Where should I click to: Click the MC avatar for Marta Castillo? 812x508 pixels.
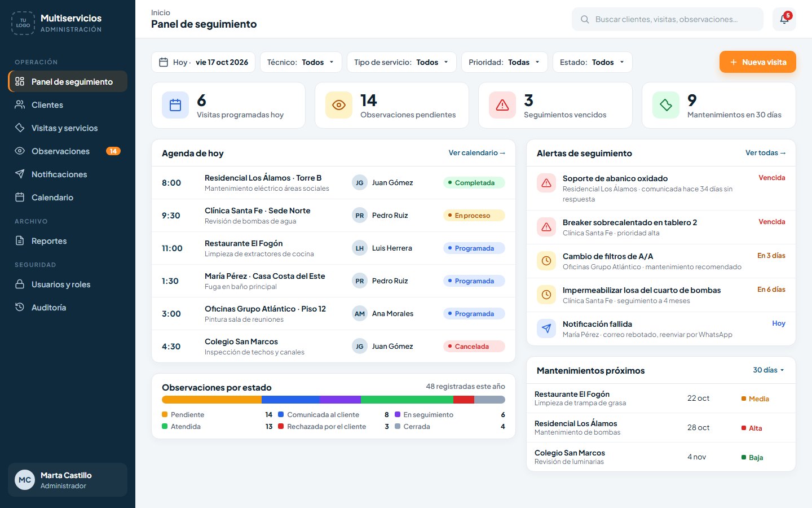[25, 480]
